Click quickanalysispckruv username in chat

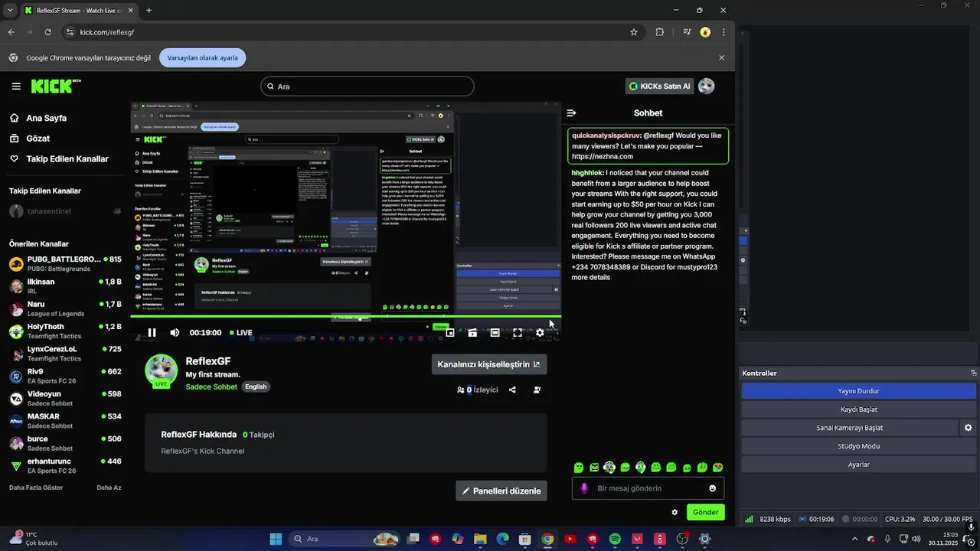pyautogui.click(x=606, y=135)
